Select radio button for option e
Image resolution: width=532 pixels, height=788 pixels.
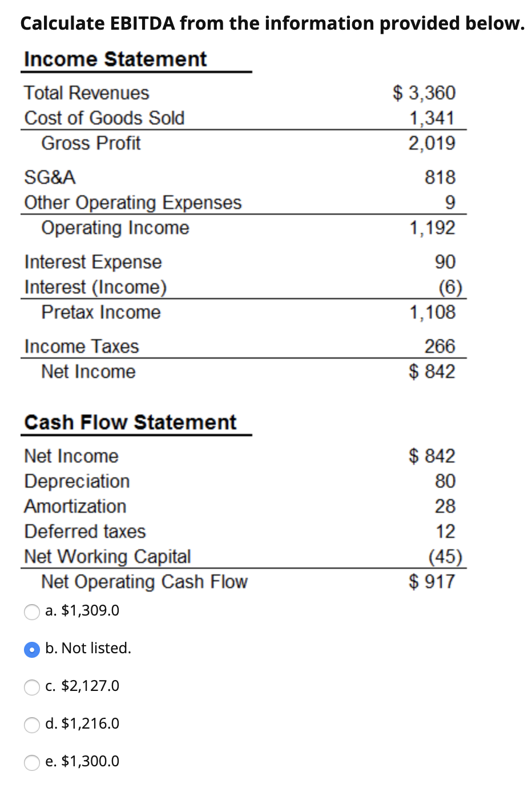tap(32, 762)
